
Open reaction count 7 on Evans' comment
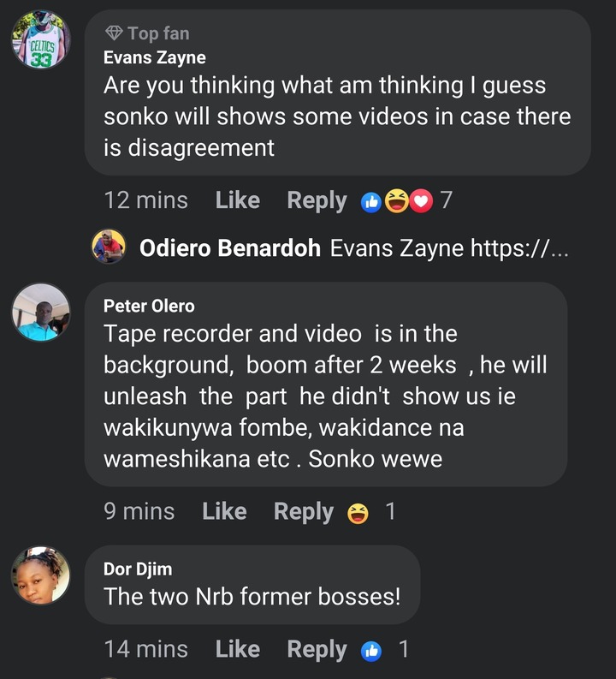pos(446,200)
